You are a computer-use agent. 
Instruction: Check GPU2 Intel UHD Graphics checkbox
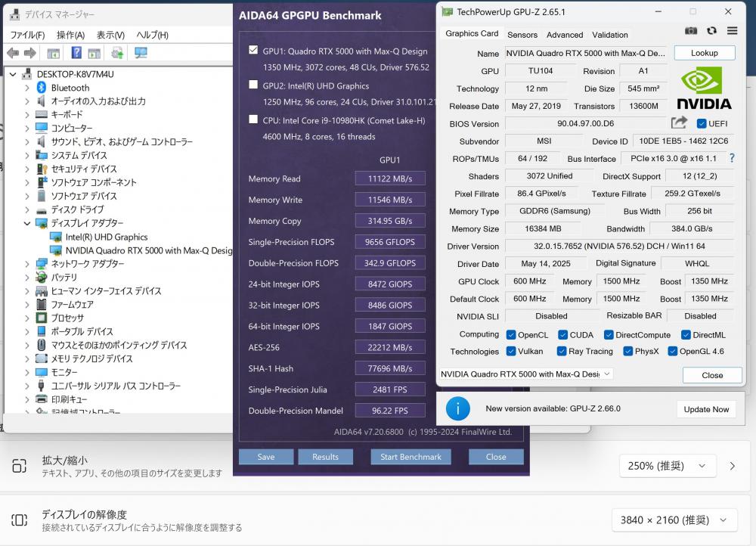point(253,85)
